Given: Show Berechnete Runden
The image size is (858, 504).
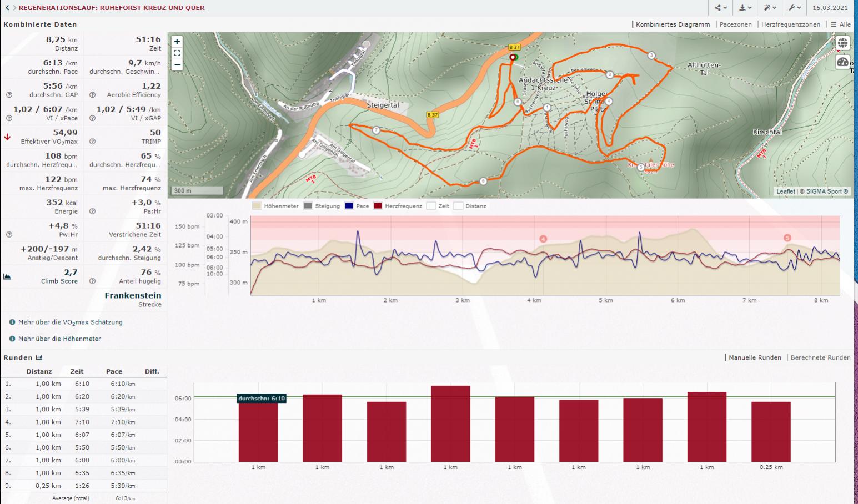Looking at the screenshot, I should [820, 357].
